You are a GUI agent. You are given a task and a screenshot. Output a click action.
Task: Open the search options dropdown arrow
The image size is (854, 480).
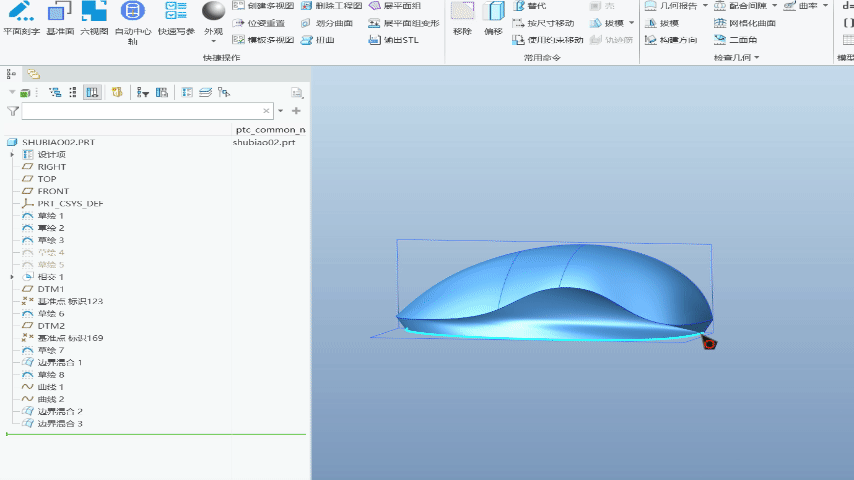coord(280,111)
